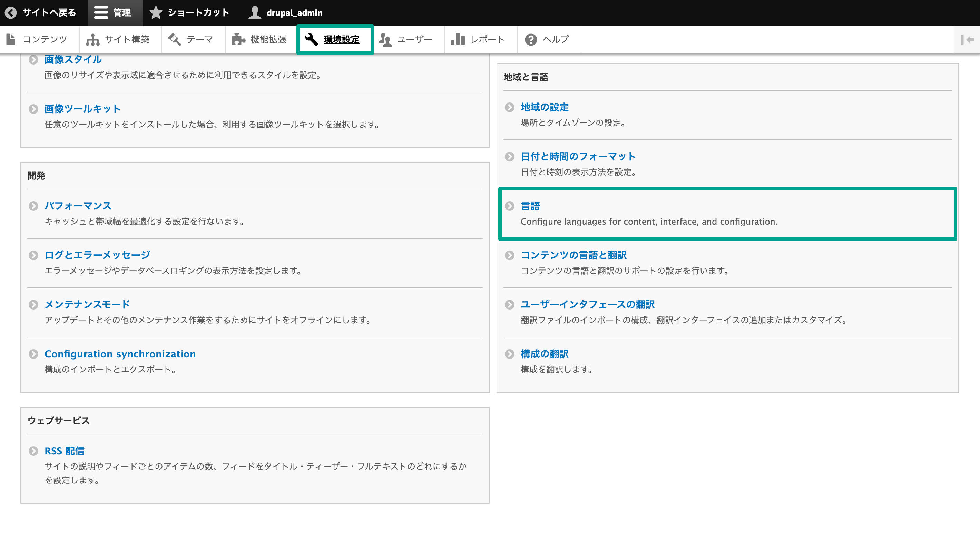Click the text '場所とタイムゾーンの設定。'

click(x=574, y=123)
